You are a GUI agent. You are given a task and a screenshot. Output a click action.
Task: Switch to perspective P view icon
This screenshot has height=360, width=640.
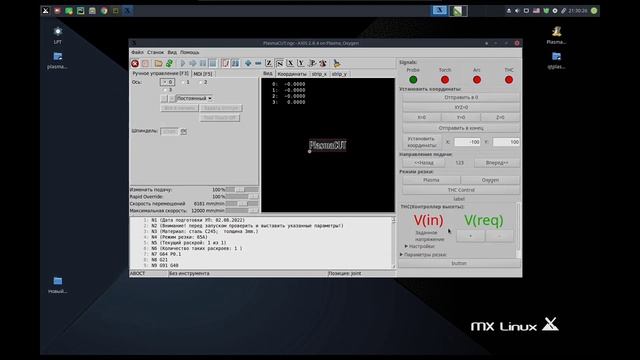click(312, 63)
